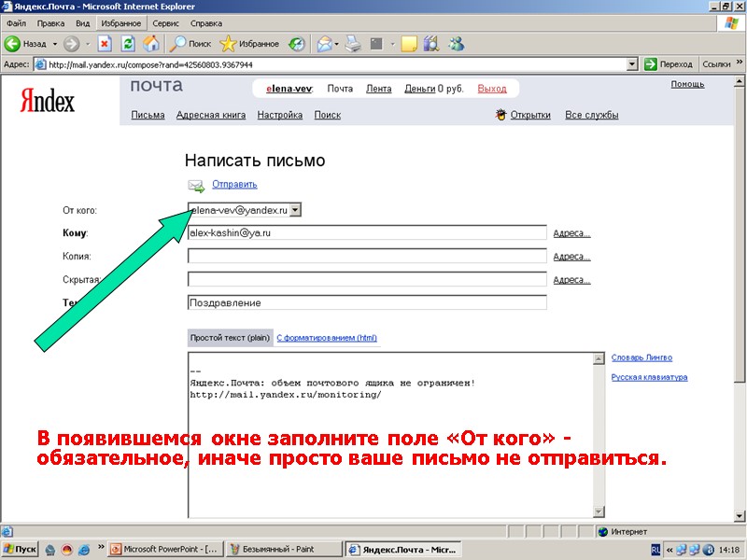
Task: Expand hidden quick launch icons chevron
Action: tap(101, 547)
